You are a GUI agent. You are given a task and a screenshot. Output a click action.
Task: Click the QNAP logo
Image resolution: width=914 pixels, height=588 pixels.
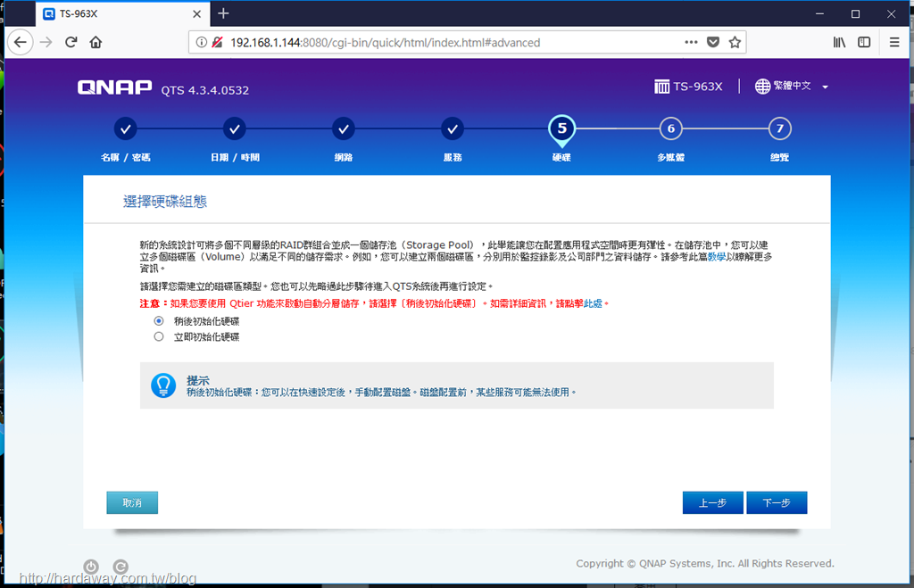115,87
